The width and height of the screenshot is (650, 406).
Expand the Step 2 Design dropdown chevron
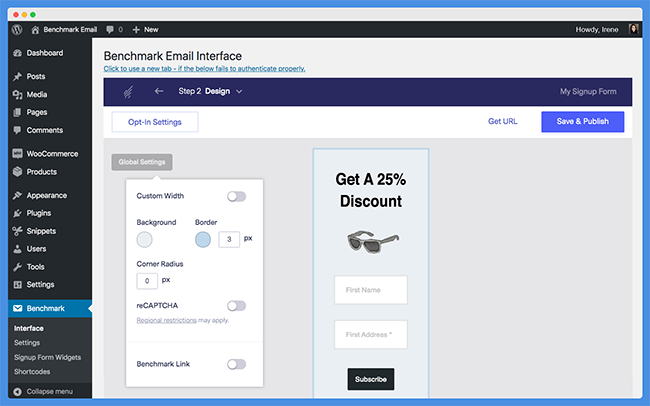tap(239, 92)
